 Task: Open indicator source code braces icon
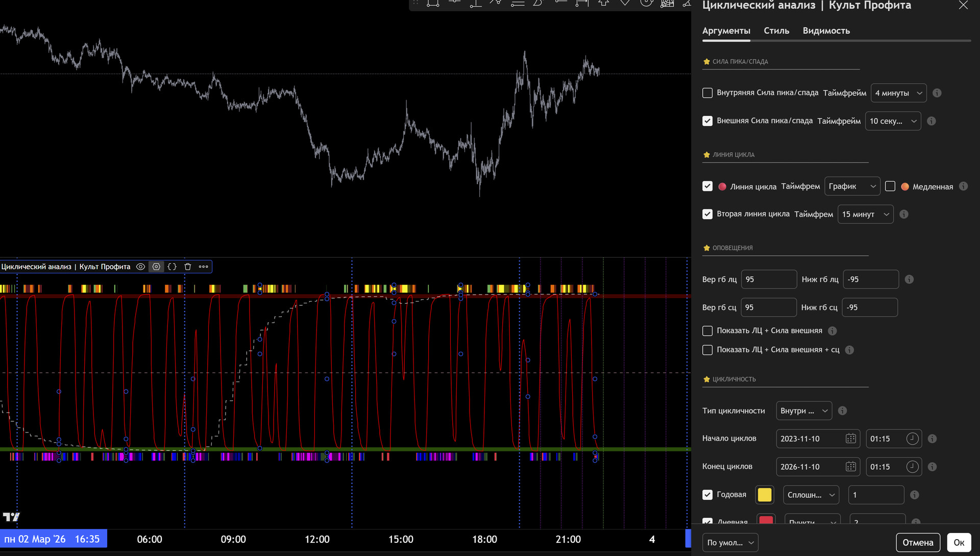(172, 267)
